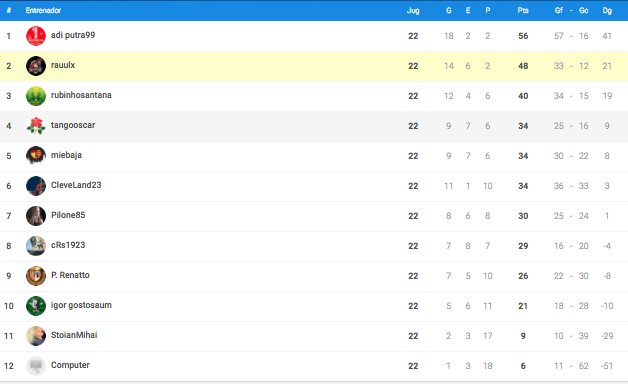The width and height of the screenshot is (628, 384).
Task: Click the grey Computer avatar icon
Action: tap(36, 366)
